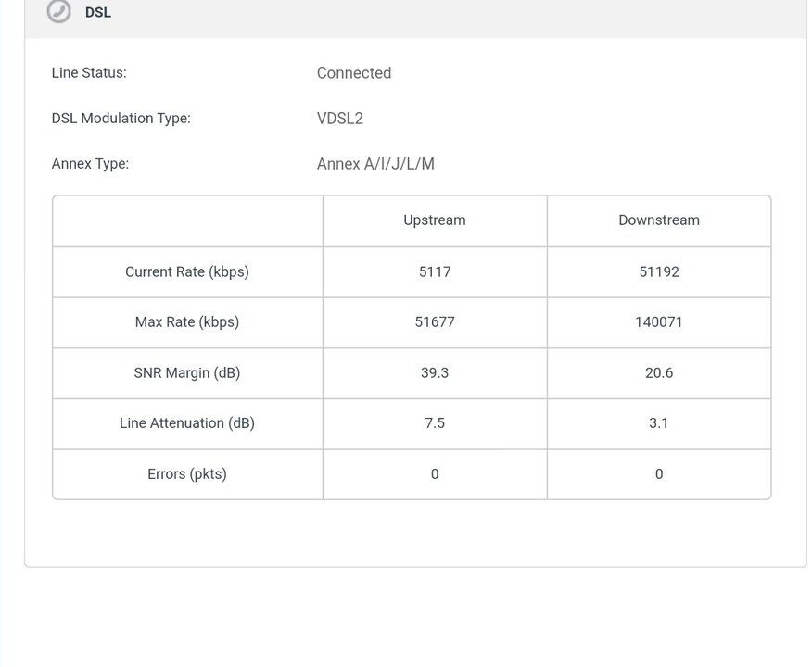Viewport: 812px width, 667px height.
Task: Click the Downstream column header
Action: 659,220
